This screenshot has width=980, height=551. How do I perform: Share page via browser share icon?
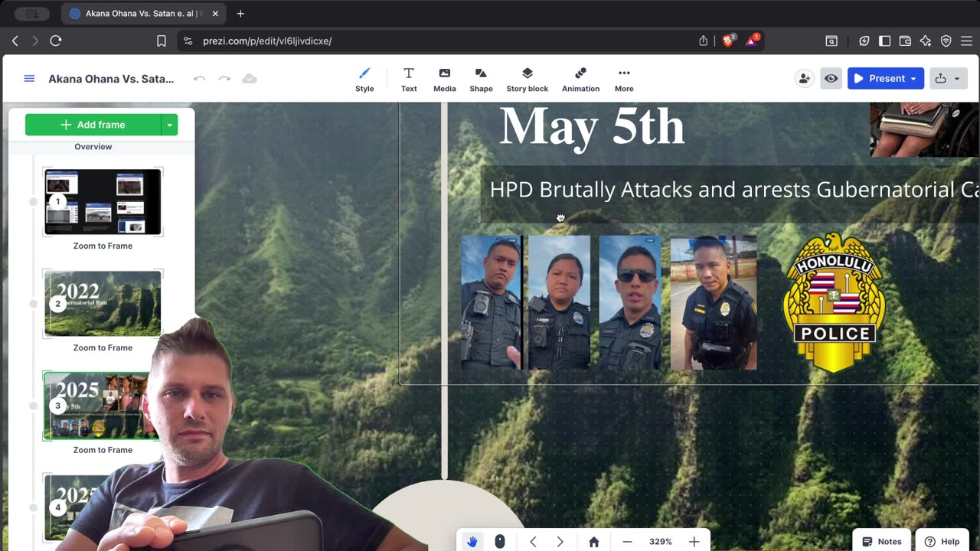coord(704,41)
